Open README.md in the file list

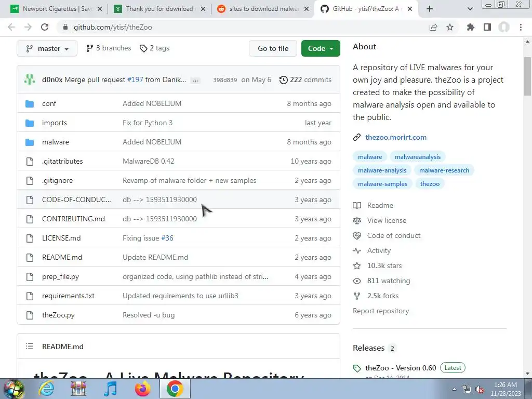pyautogui.click(x=62, y=257)
